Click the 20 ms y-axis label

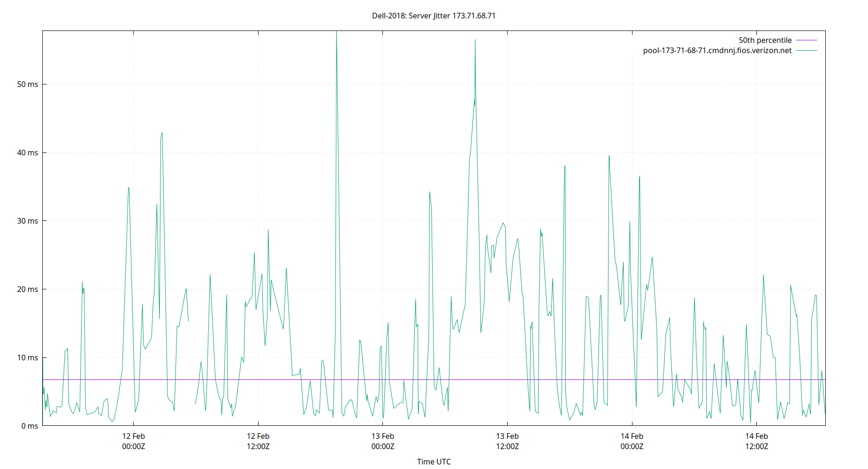click(x=28, y=289)
